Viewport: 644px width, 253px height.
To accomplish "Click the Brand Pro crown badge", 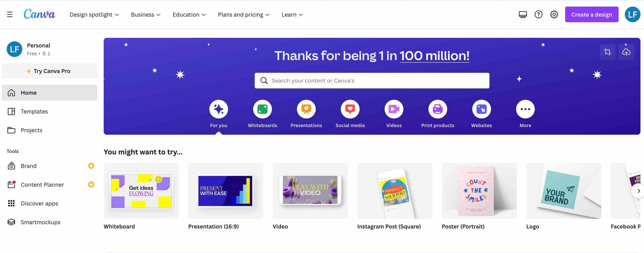I will [91, 166].
